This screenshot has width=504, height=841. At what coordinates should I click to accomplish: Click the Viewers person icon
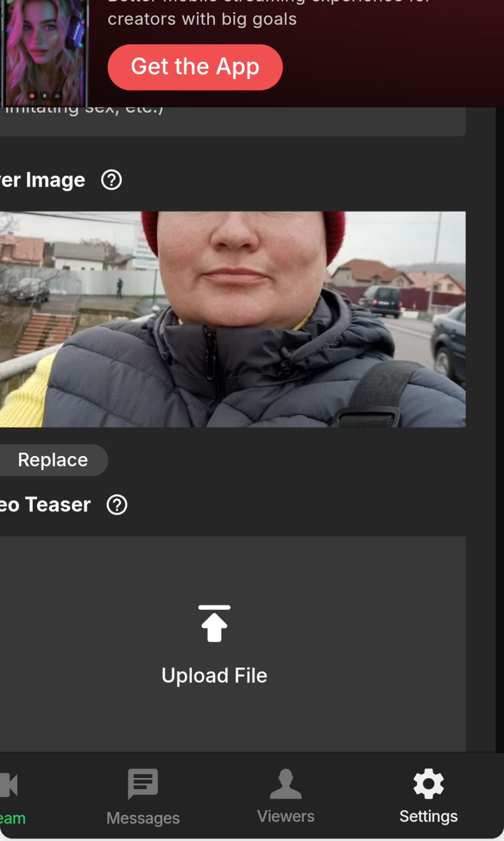point(286,783)
